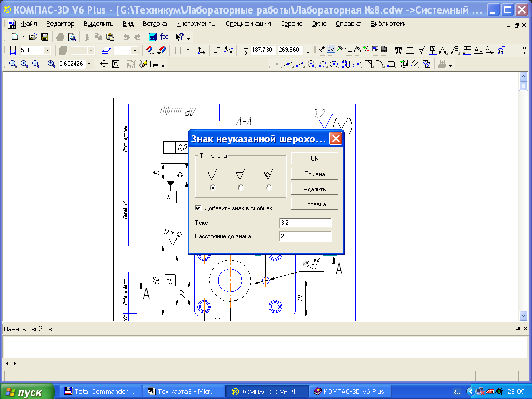
Task: Click the X coordinate field 187.730
Action: pos(262,50)
